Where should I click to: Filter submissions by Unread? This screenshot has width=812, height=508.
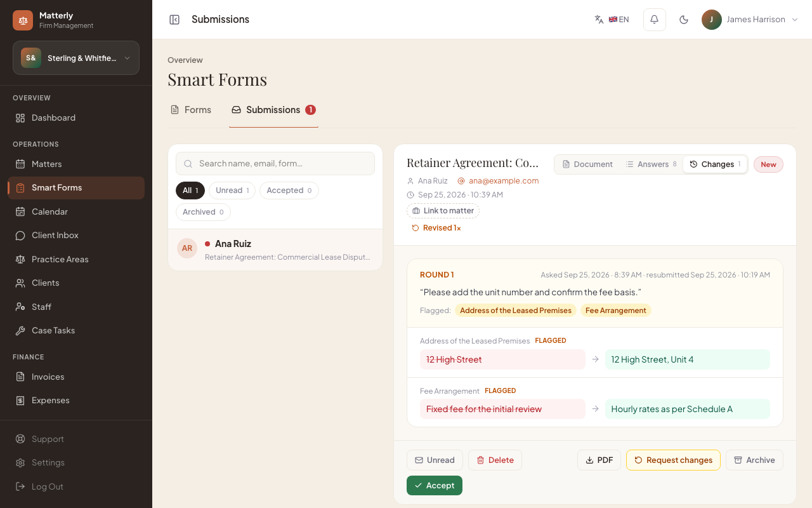(232, 190)
